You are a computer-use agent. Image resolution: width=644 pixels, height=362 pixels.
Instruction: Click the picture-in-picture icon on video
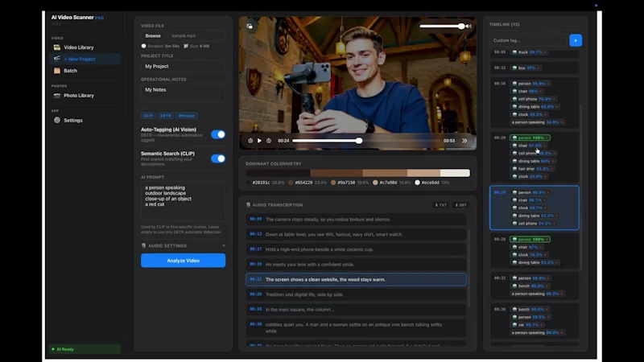(x=250, y=26)
